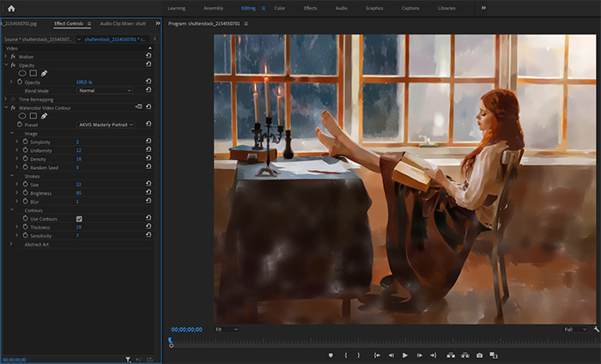This screenshot has height=364, width=601.
Task: Switch to the Effects workspace
Action: pos(311,8)
